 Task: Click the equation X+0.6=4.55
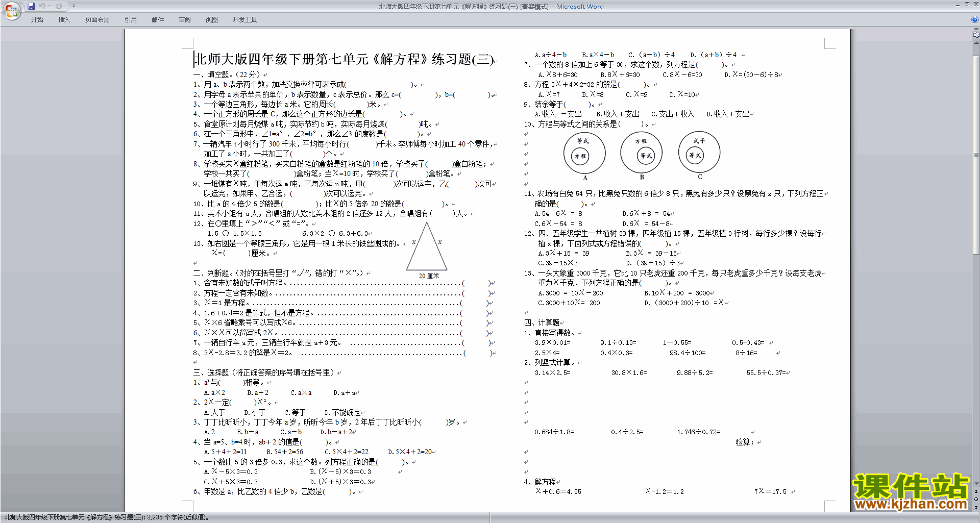click(558, 491)
